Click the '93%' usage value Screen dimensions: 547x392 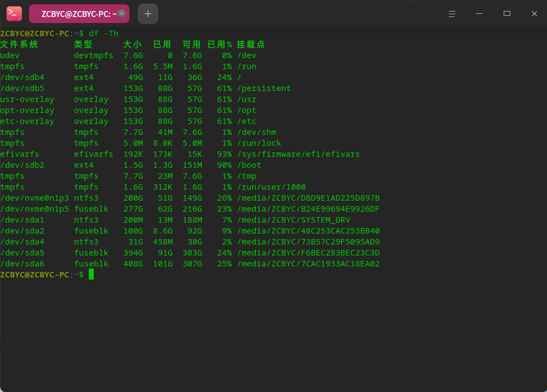(225, 154)
